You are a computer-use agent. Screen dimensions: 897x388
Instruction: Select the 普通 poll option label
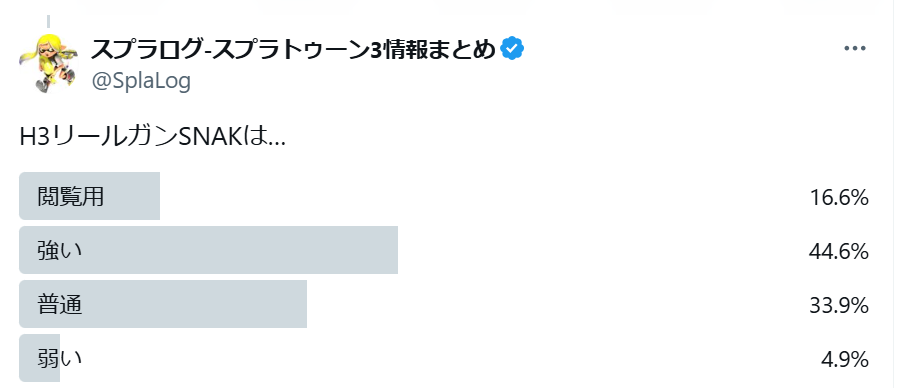tap(59, 305)
